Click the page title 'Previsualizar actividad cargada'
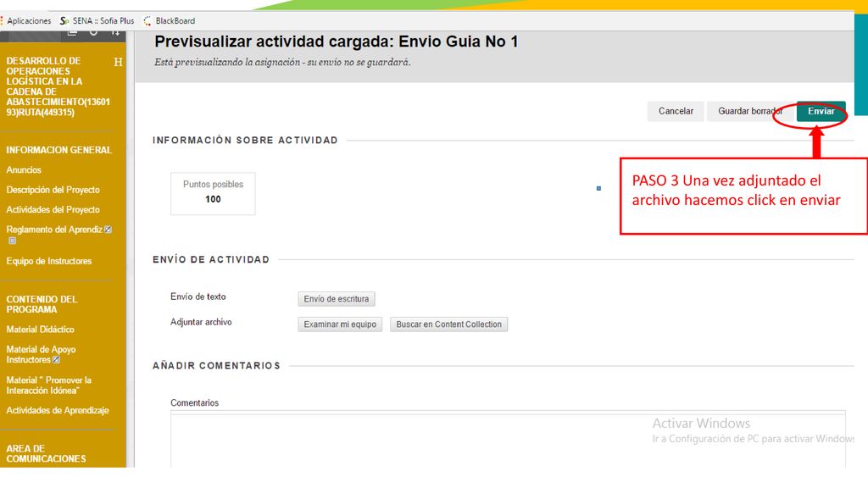Viewport: 868px width, 488px height. 336,42
